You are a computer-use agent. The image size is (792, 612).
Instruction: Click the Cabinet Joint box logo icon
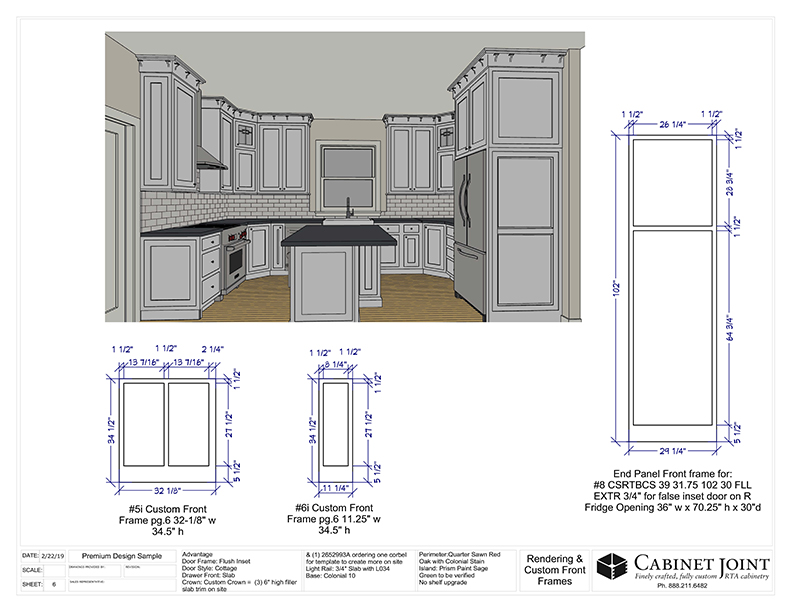[x=612, y=566]
